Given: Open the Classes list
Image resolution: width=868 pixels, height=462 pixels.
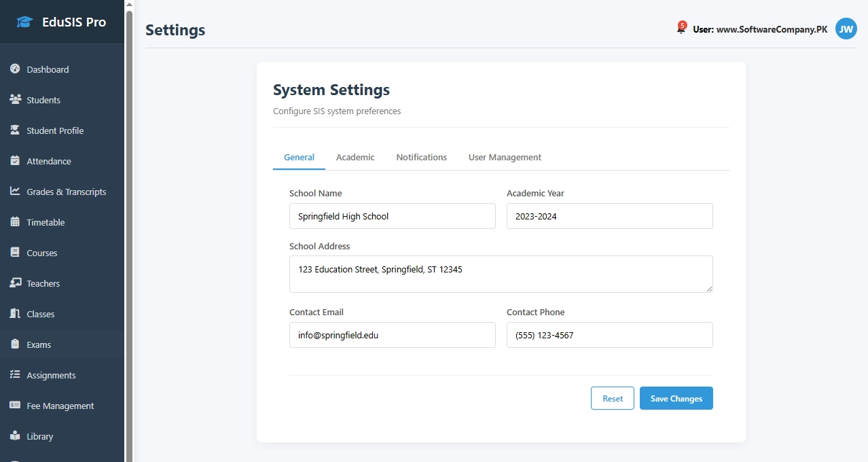Looking at the screenshot, I should click(40, 314).
